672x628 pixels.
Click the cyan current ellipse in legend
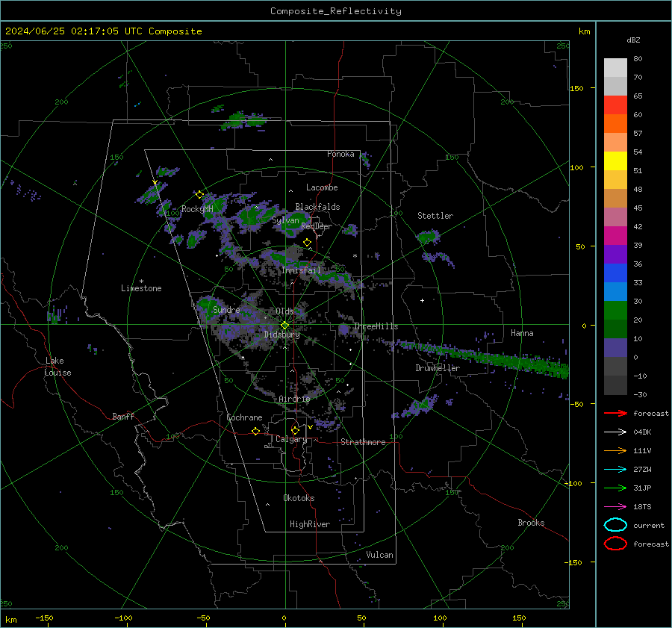pos(615,525)
